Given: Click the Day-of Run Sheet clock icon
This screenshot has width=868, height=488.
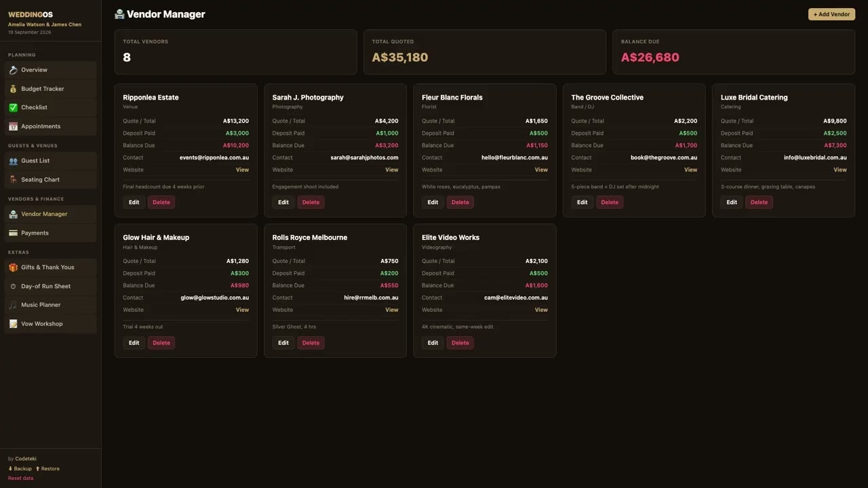Looking at the screenshot, I should point(13,286).
